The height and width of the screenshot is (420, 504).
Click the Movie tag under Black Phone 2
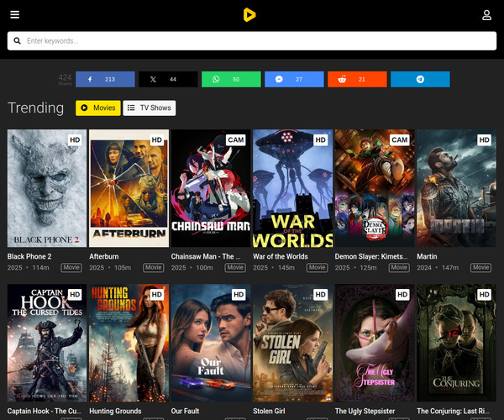click(x=71, y=268)
